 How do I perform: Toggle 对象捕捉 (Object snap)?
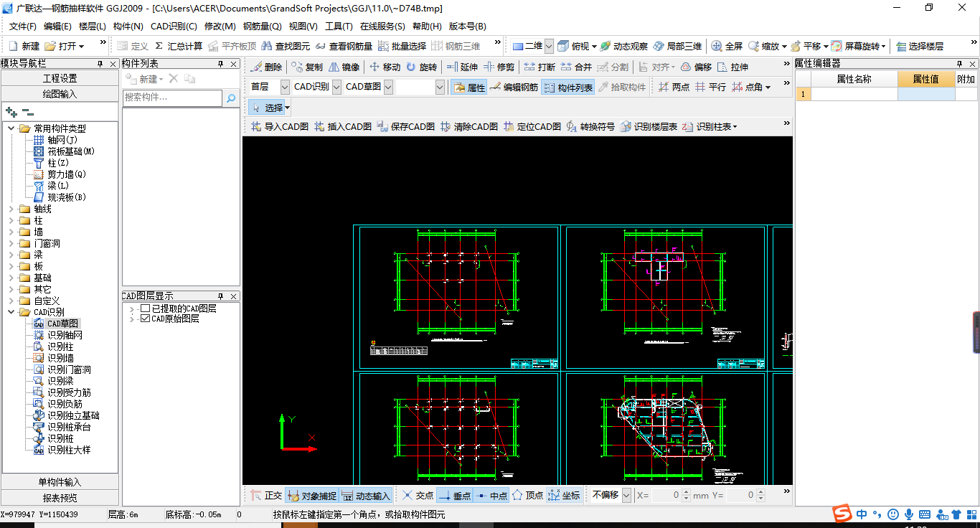[311, 495]
